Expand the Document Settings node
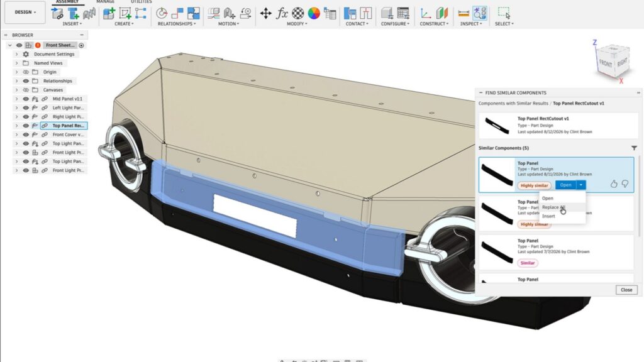The image size is (644, 362). [x=16, y=54]
